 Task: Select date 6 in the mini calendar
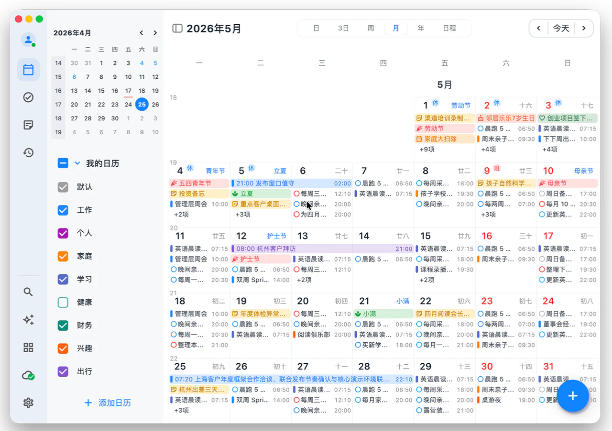point(74,77)
